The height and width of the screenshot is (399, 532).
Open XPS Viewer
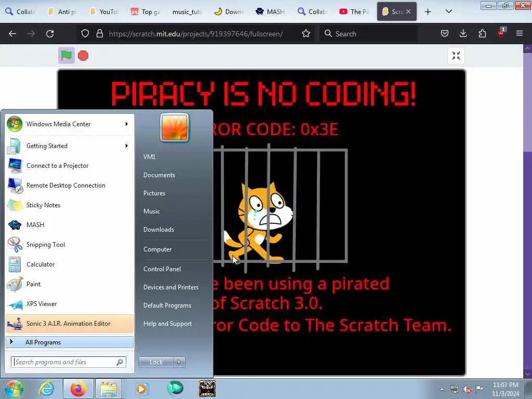(x=70, y=303)
